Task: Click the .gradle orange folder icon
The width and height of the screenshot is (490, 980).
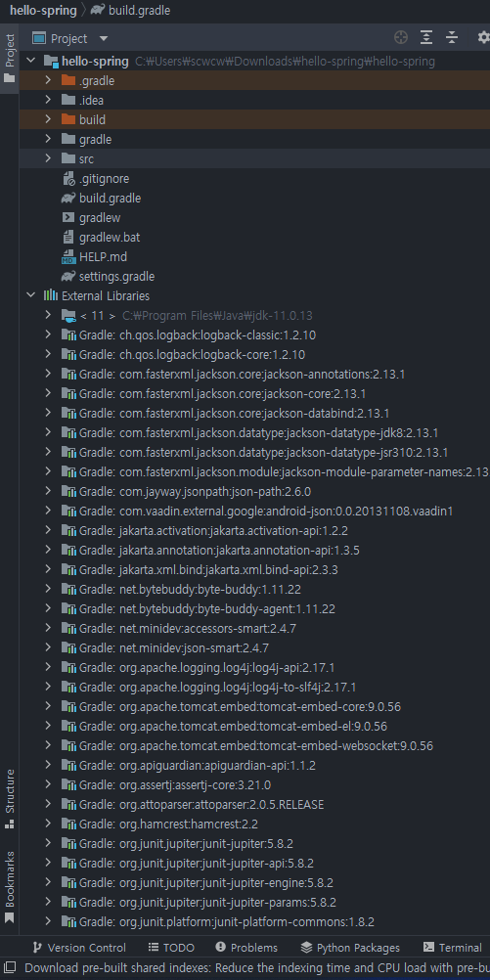Action: click(68, 80)
